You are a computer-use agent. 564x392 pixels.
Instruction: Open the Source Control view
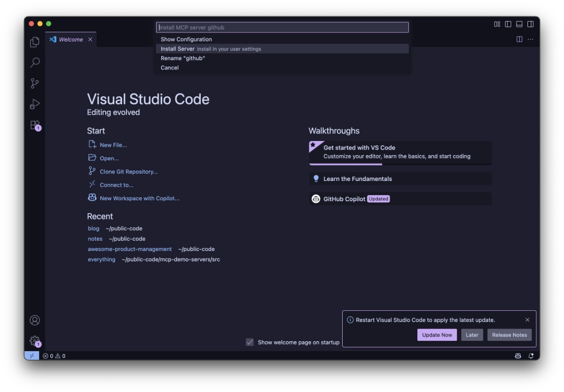tap(35, 83)
